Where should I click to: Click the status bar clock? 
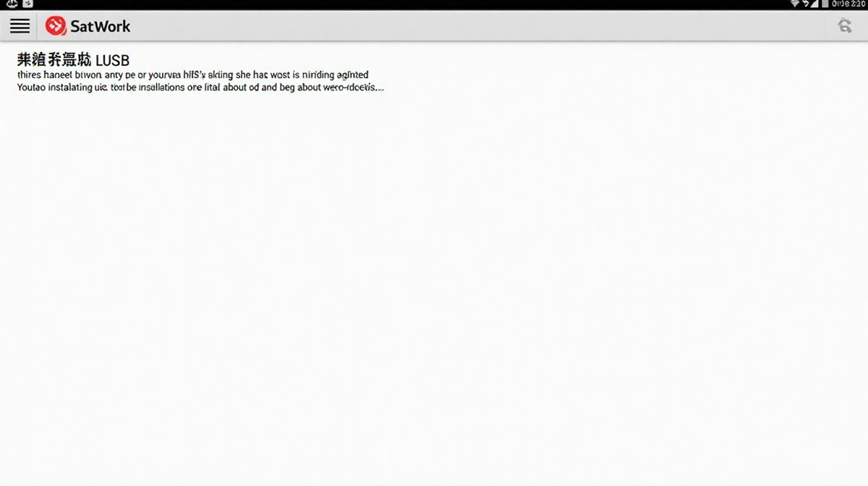click(849, 4)
